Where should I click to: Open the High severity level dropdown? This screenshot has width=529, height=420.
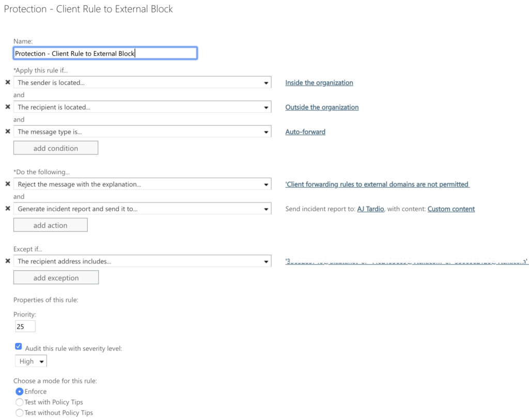(31, 361)
